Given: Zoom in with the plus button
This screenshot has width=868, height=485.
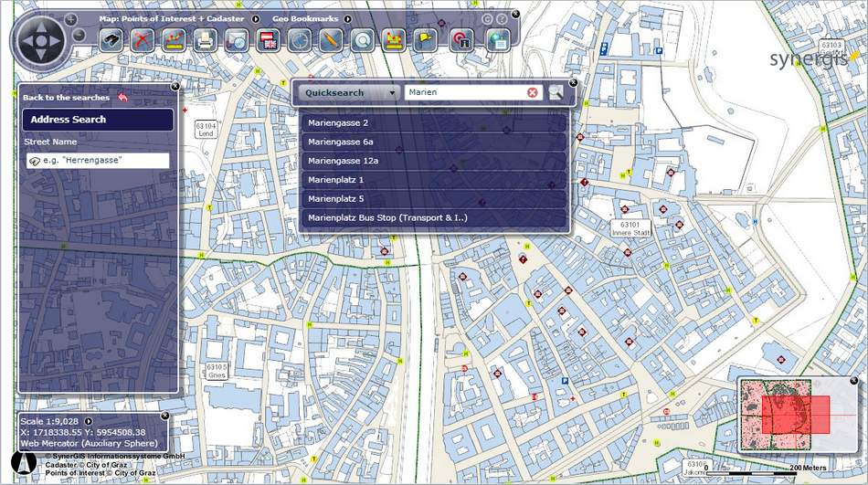Looking at the screenshot, I should pyautogui.click(x=71, y=20).
